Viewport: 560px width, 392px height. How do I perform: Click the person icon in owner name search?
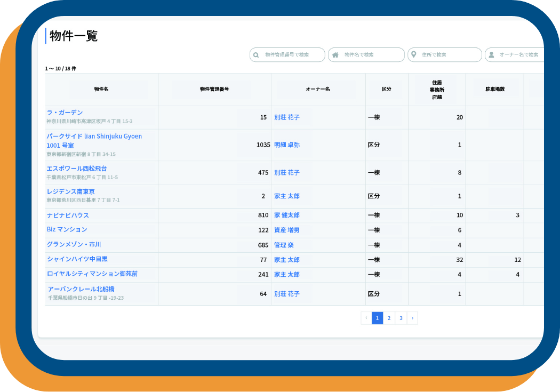pos(491,54)
